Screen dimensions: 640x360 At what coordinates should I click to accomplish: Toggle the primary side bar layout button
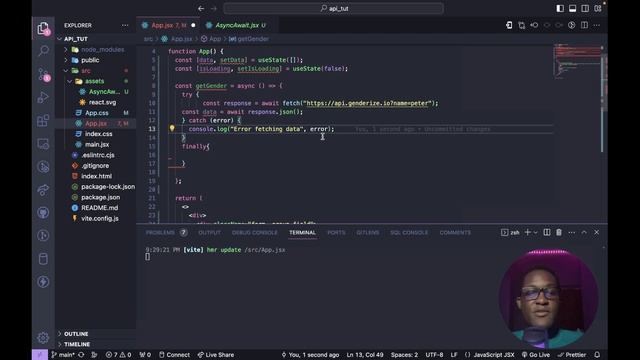pyautogui.click(x=560, y=8)
